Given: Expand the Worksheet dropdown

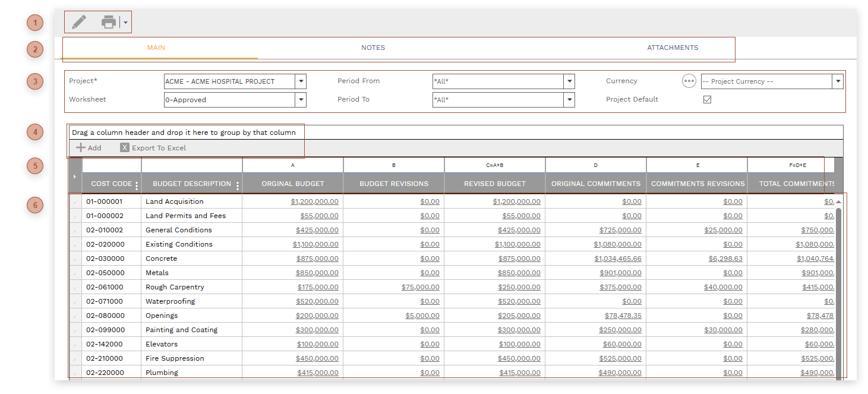Looking at the screenshot, I should click(301, 99).
